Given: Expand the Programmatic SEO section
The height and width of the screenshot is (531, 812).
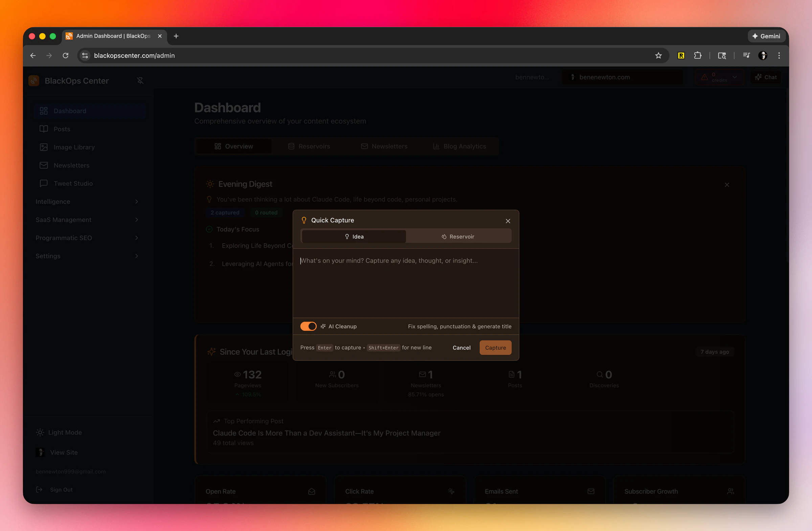Looking at the screenshot, I should click(x=64, y=238).
